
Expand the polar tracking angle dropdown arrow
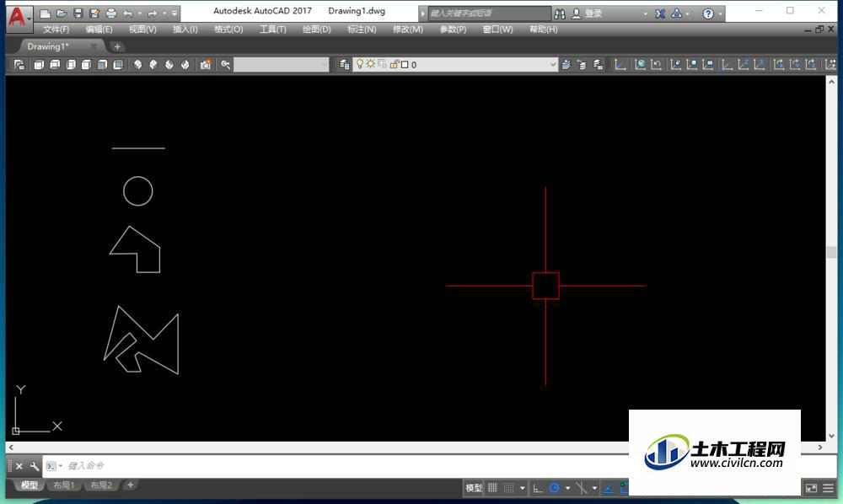point(567,488)
